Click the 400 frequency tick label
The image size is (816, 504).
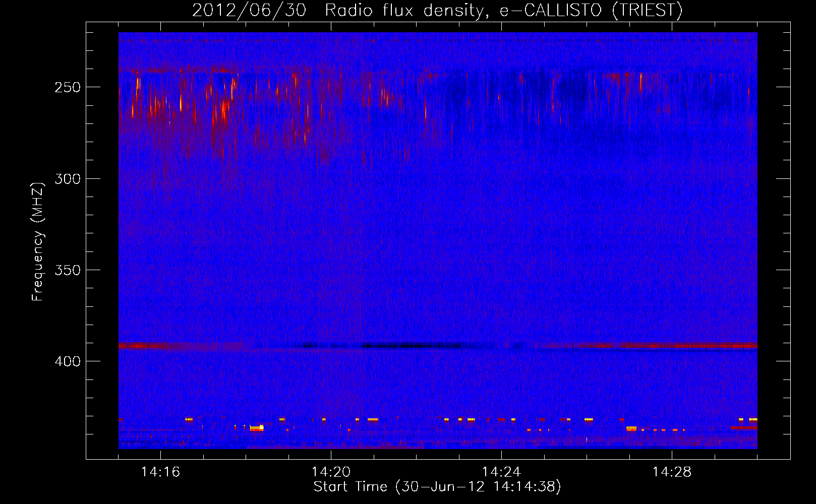pos(68,361)
